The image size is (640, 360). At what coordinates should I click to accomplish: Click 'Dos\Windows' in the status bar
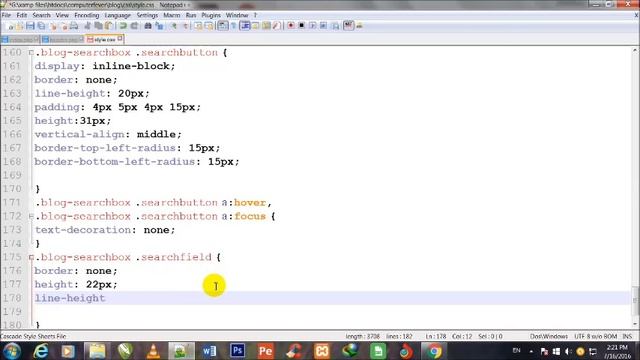pos(549,336)
